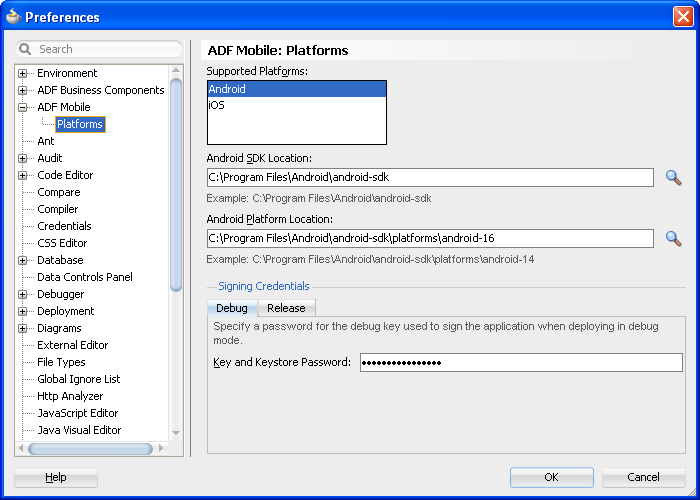Viewport: 700px width, 500px height.
Task: Expand the Audit tree node
Action: point(22,158)
